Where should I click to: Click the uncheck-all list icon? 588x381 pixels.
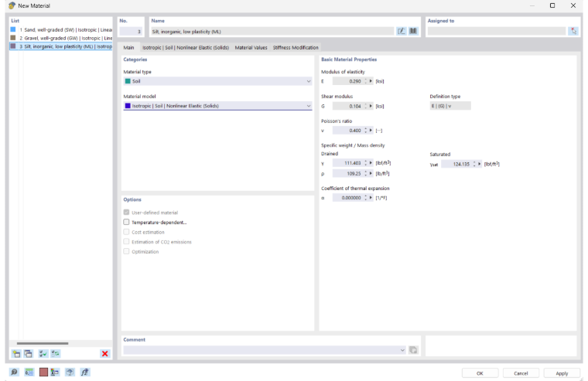click(56, 354)
